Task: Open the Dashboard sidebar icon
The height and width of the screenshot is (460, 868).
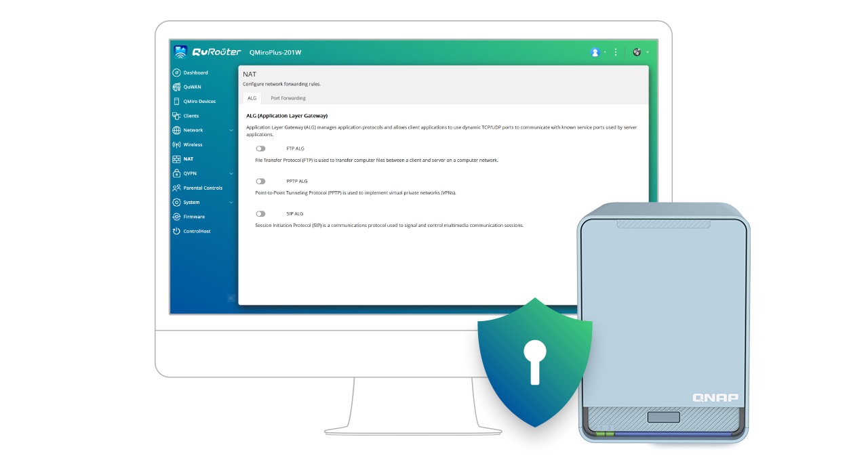Action: pyautogui.click(x=176, y=72)
